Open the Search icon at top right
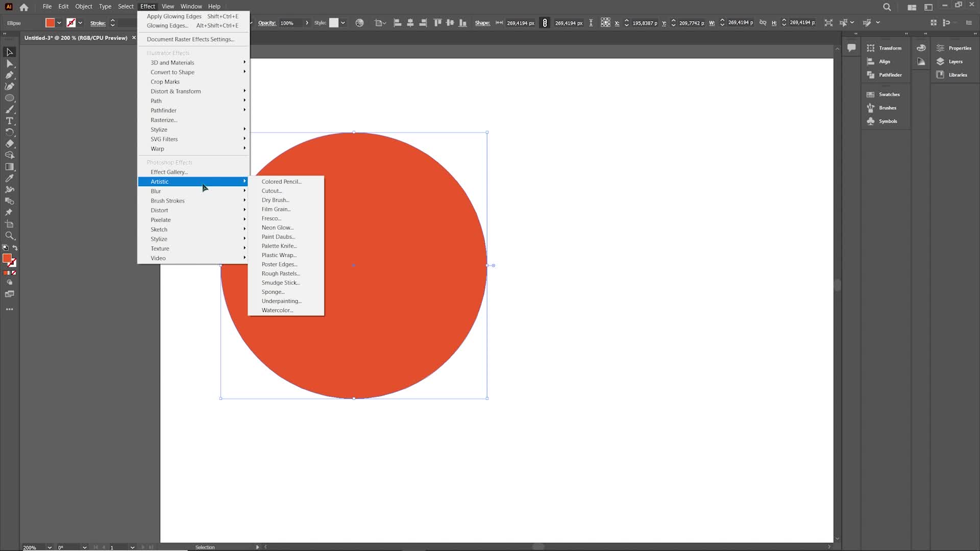The height and width of the screenshot is (551, 980). pos(887,7)
